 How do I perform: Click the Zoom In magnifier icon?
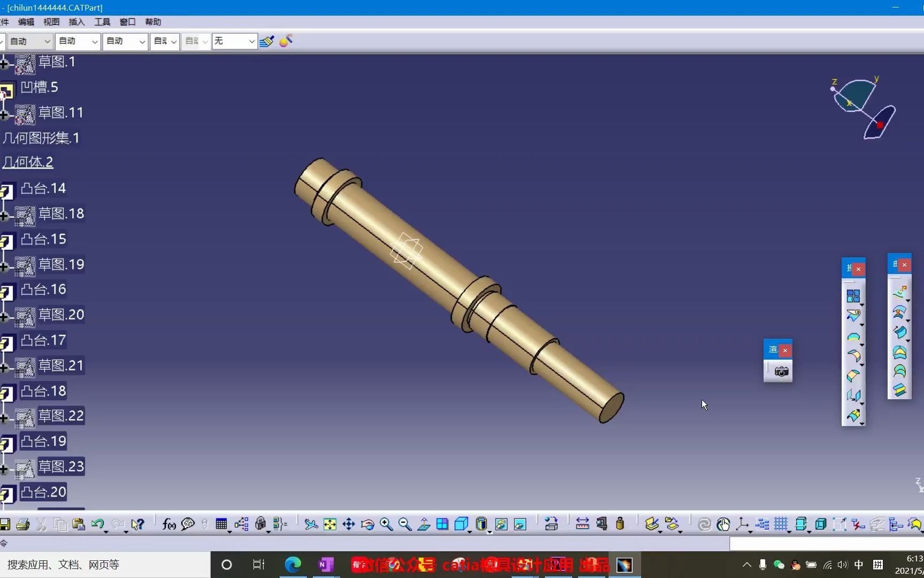pos(386,524)
